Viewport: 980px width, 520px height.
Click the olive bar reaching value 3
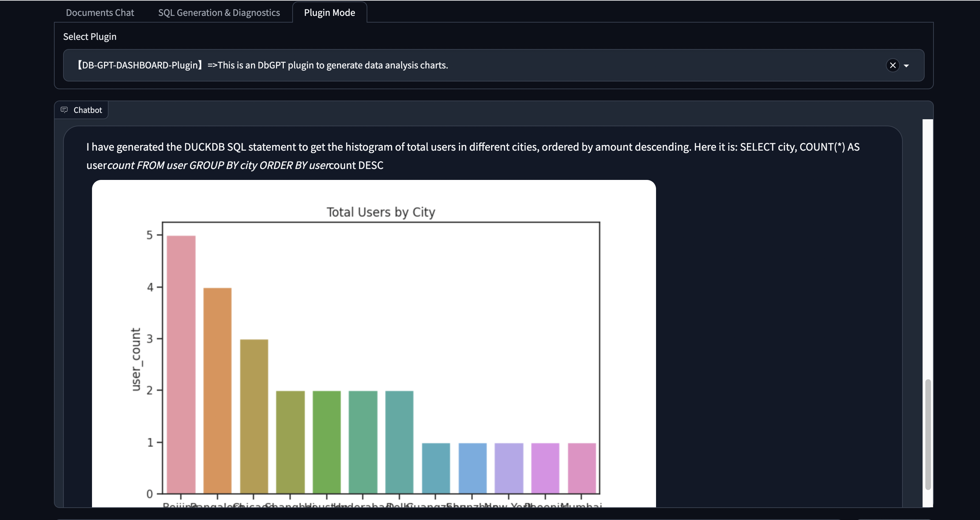254,416
